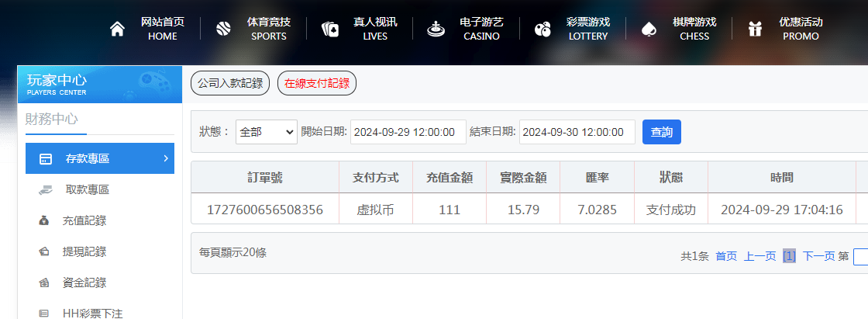Click the house icon for website home
This screenshot has width=868, height=319.
tap(117, 29)
